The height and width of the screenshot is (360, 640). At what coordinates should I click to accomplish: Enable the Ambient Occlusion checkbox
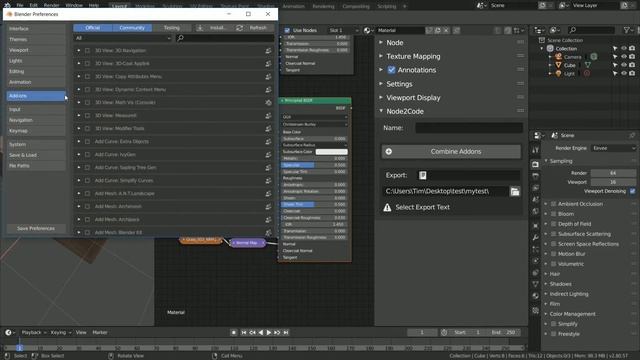(553, 204)
